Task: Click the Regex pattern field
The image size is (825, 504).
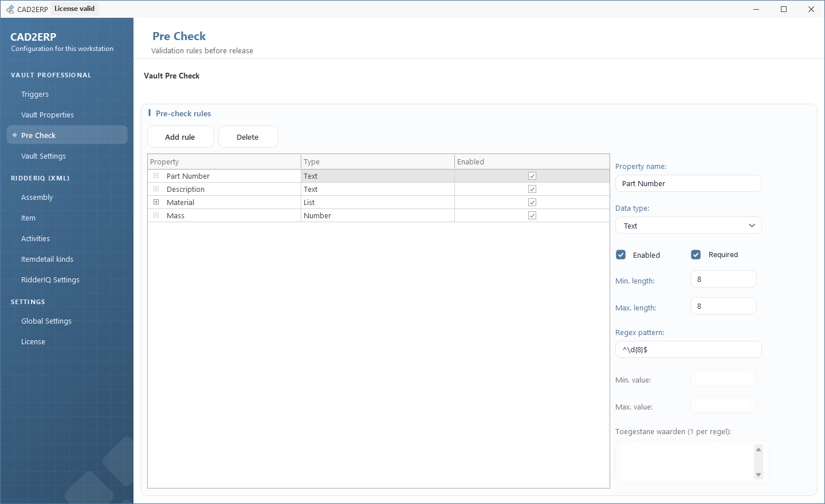Action: tap(689, 349)
